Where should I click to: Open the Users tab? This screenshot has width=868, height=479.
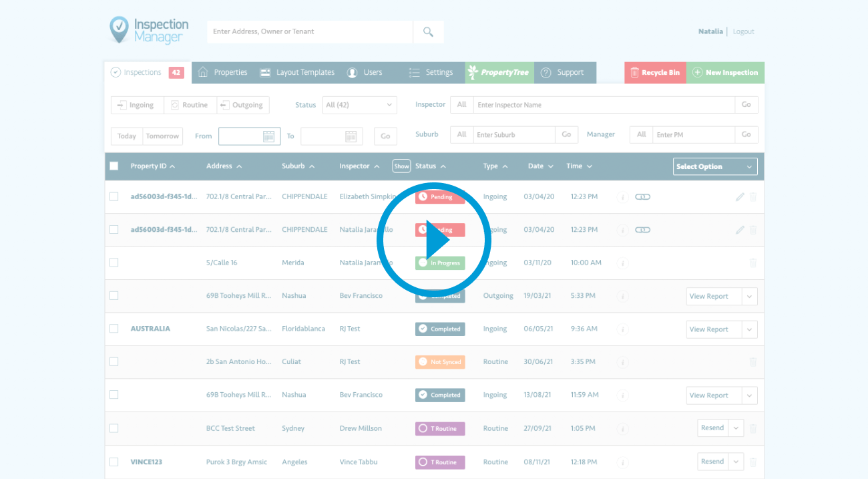(x=365, y=72)
